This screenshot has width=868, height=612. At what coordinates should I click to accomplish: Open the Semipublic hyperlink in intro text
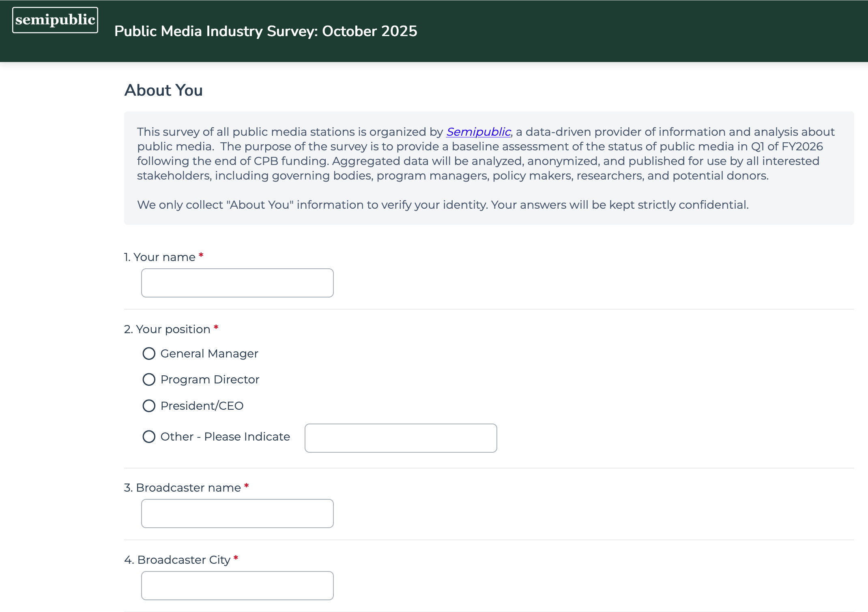478,132
